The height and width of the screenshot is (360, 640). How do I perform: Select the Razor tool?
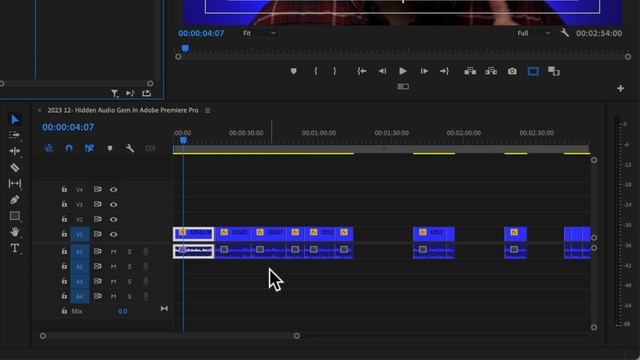coord(15,167)
